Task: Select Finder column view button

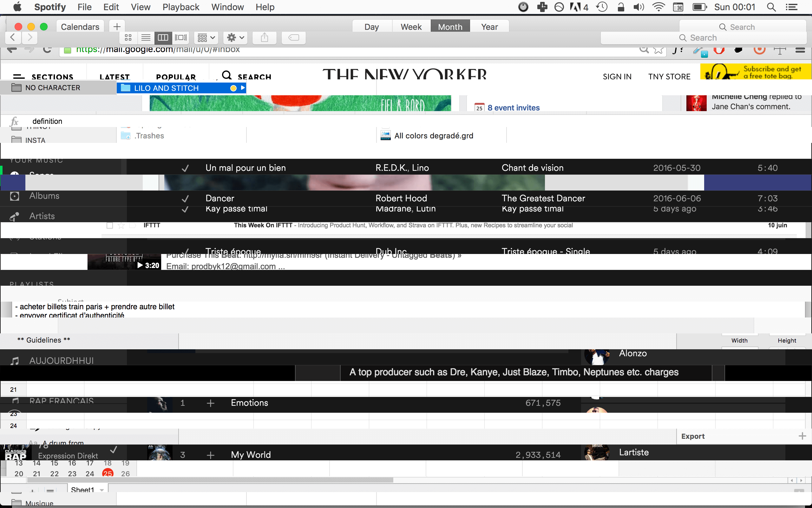Action: 163,38
